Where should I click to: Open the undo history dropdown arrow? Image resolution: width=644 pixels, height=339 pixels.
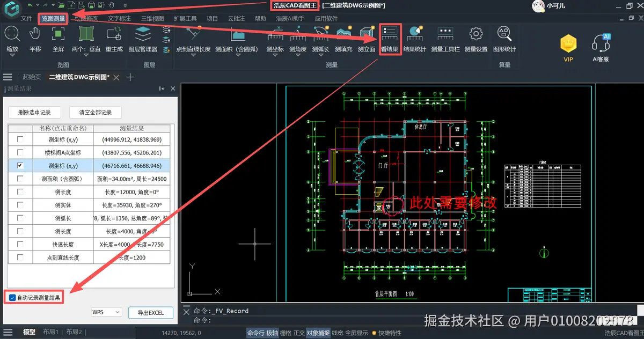tap(36, 5)
